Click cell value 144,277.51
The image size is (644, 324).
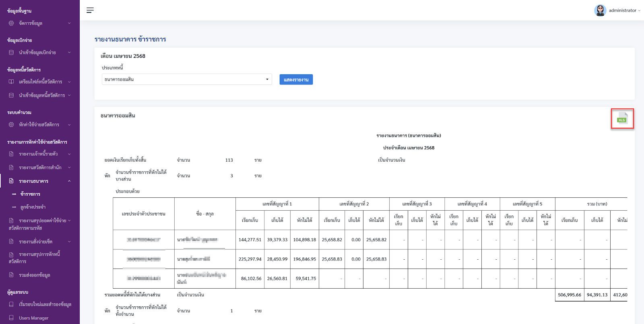tap(250, 240)
